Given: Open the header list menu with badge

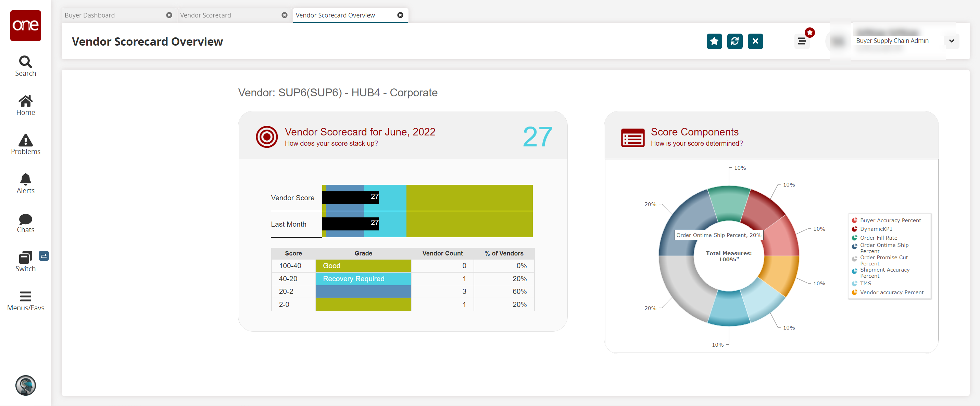Looking at the screenshot, I should pos(802,41).
